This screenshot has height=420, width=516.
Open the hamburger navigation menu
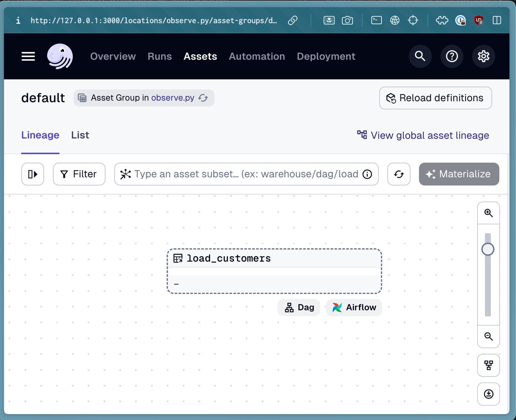(x=28, y=57)
